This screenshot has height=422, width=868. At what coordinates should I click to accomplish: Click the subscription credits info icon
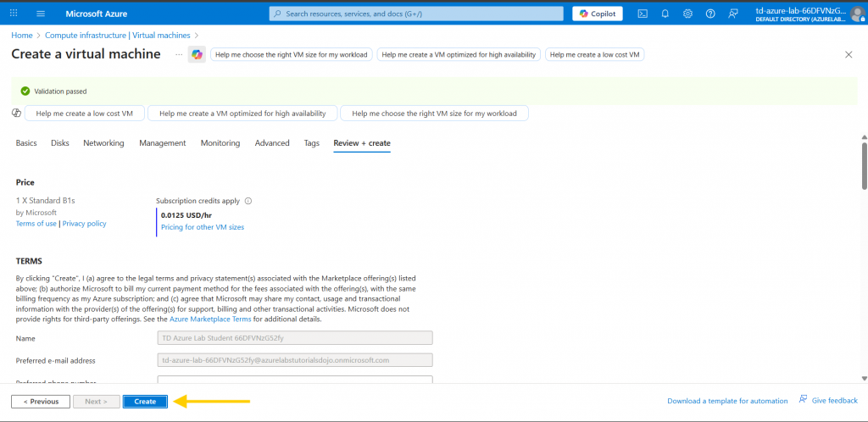248,201
